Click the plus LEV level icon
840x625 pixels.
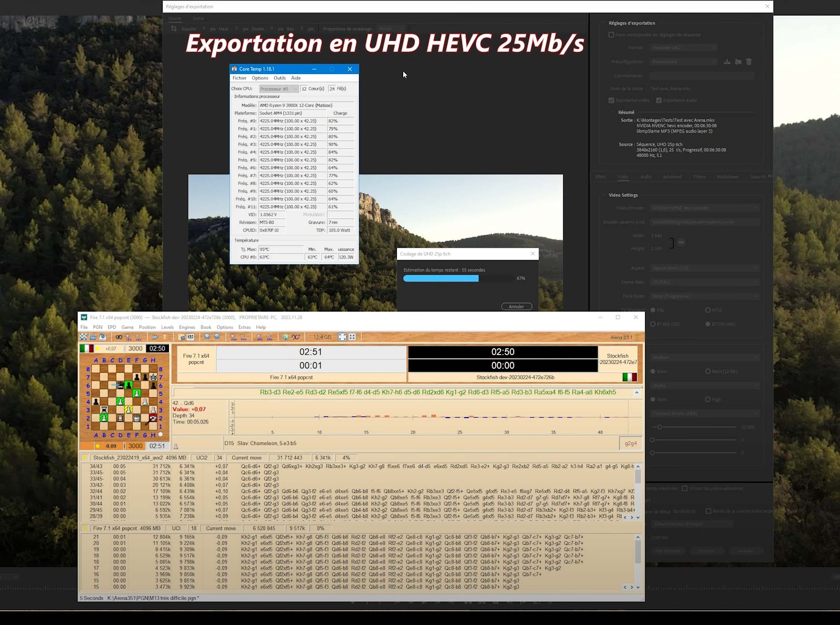128,337
